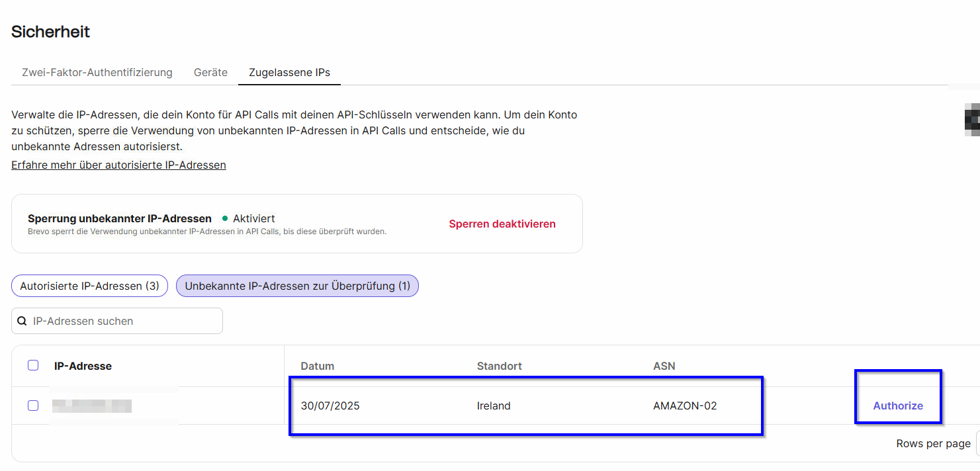
Task: Click the Standort column header
Action: click(499, 366)
